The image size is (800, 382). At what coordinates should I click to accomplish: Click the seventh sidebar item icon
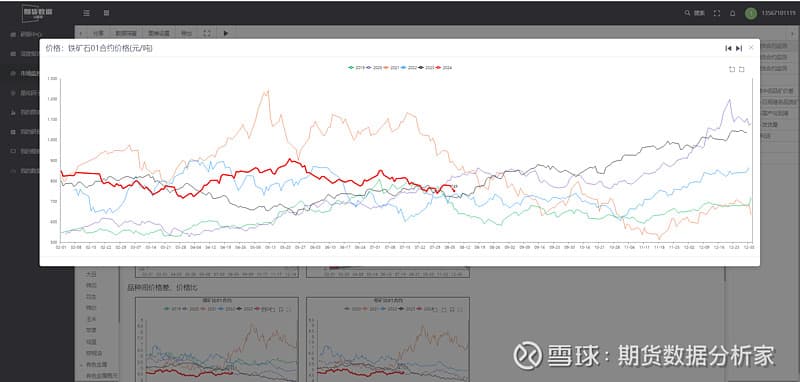point(13,151)
